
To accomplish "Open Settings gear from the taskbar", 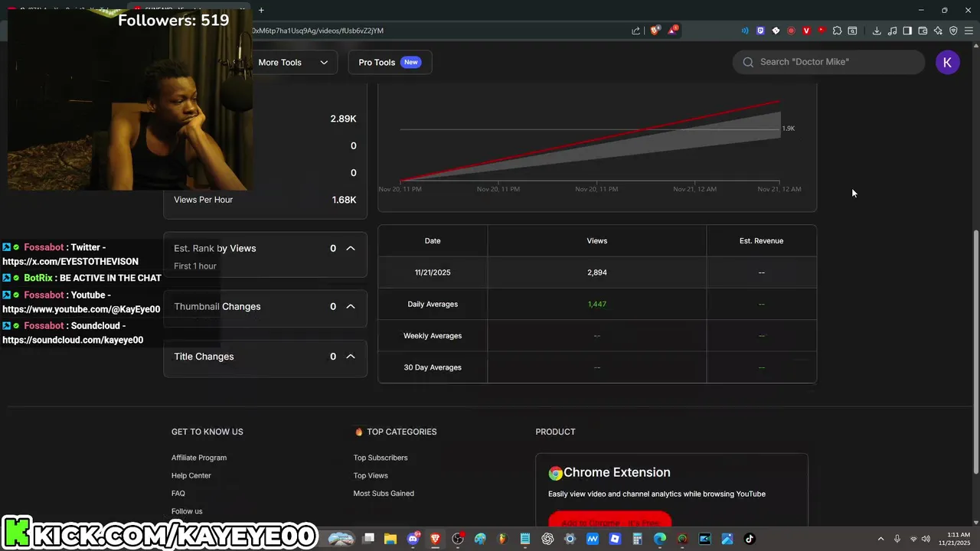I will pyautogui.click(x=570, y=539).
